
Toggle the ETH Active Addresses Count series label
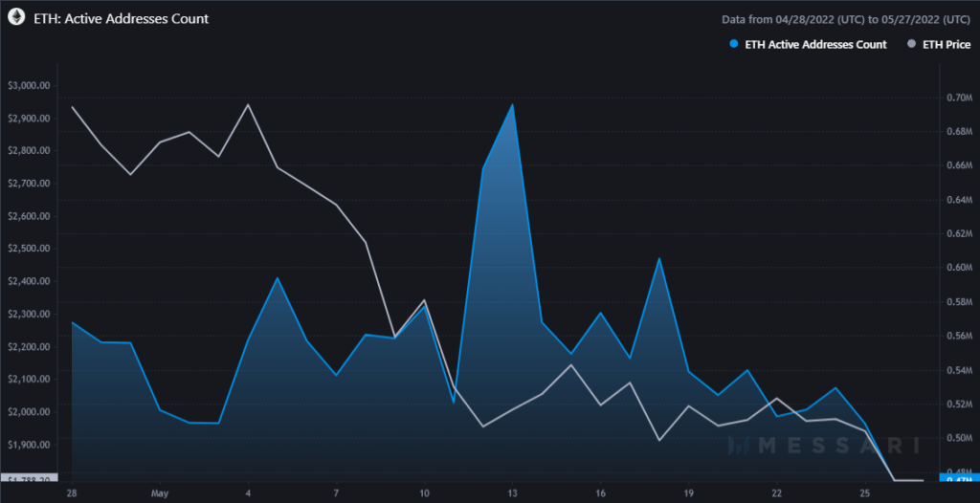click(x=815, y=44)
